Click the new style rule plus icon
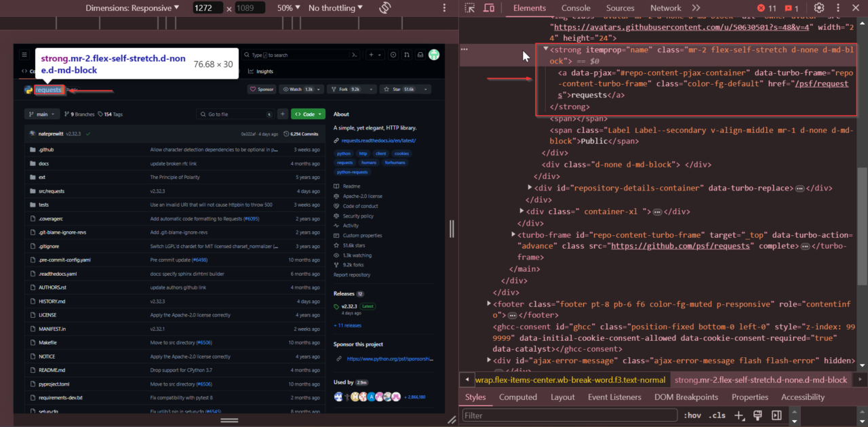The width and height of the screenshot is (868, 427). [739, 415]
